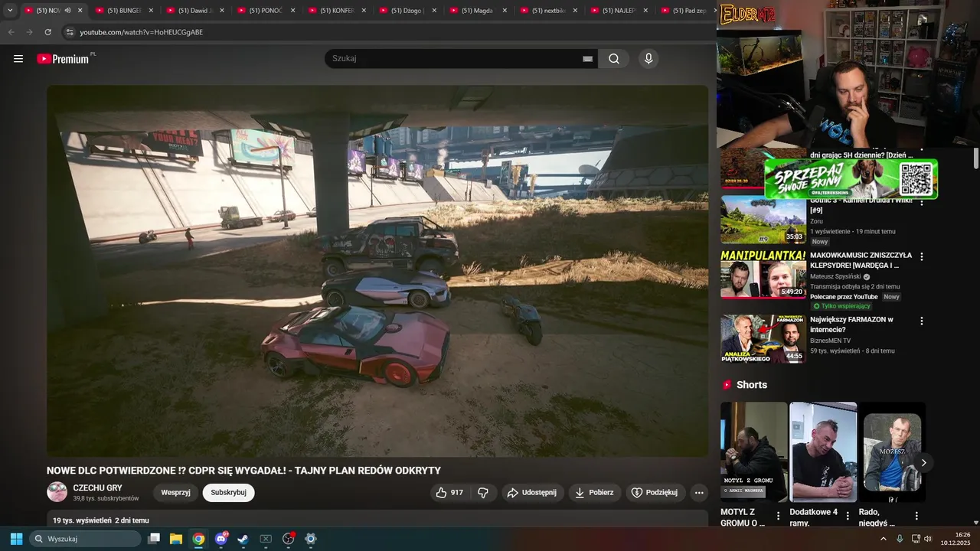Click the Wyszukaj taskbar search box
Image resolution: width=980 pixels, height=551 pixels.
coord(84,539)
